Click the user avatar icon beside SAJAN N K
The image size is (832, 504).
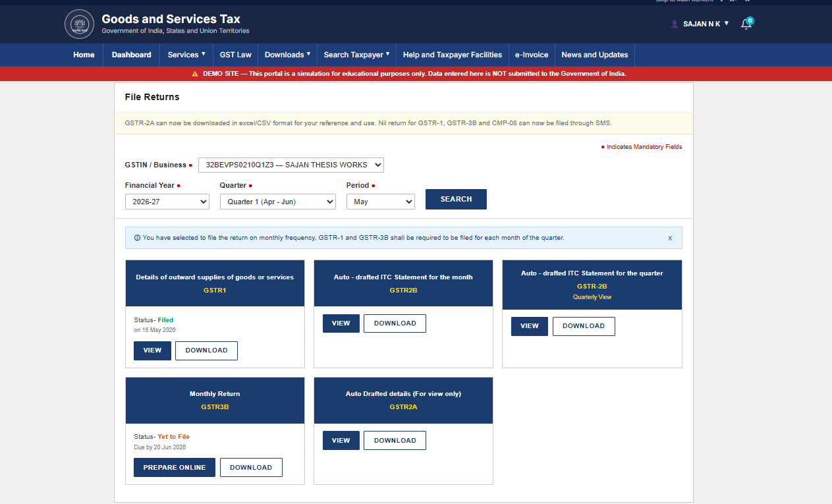click(x=674, y=24)
